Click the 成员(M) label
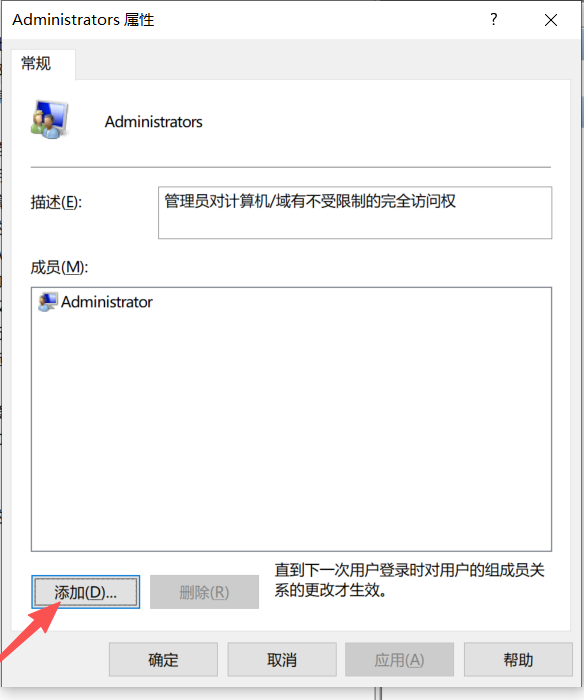Viewport: 584px width, 700px height. click(x=59, y=267)
